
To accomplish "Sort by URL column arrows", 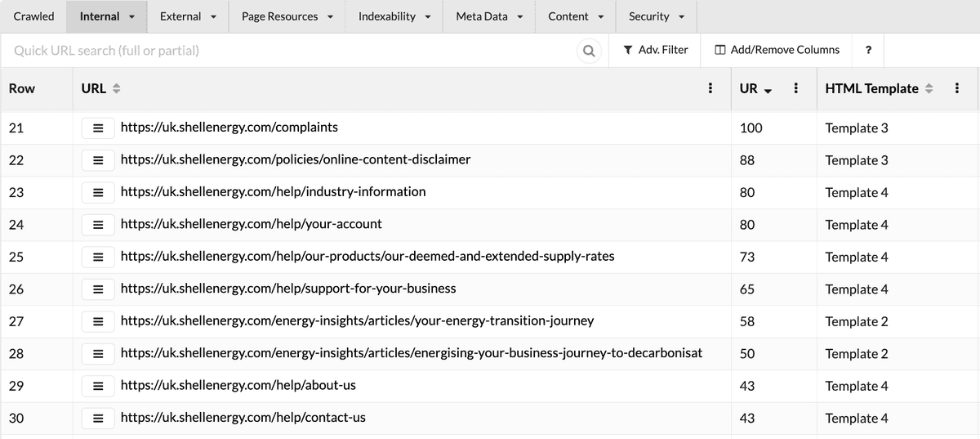I will [116, 88].
